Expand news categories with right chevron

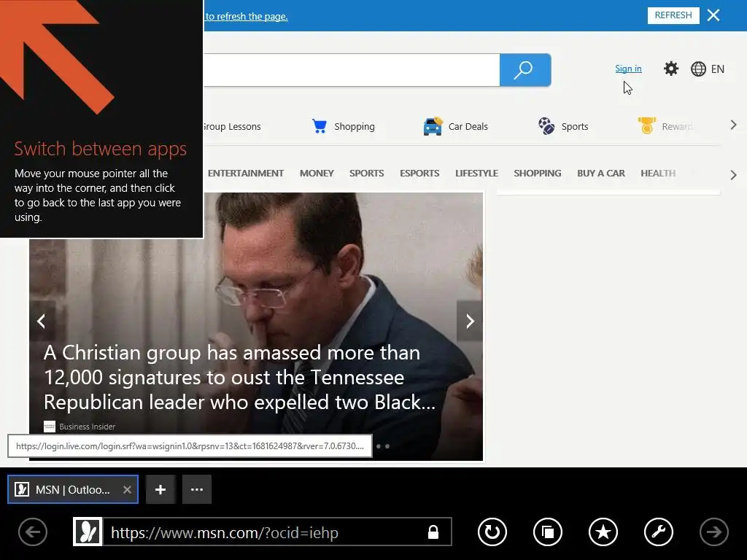point(733,175)
